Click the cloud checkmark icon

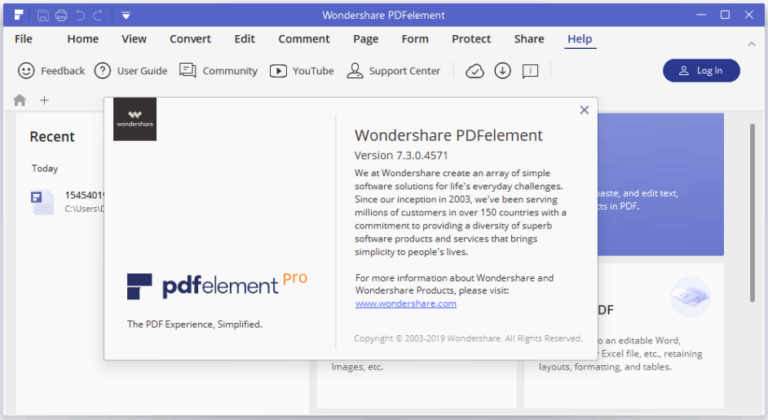click(475, 71)
